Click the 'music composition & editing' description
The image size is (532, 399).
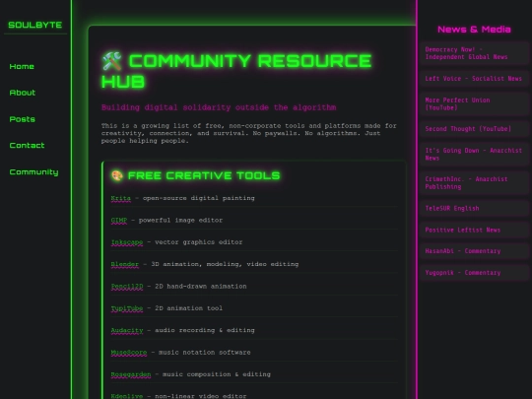pyautogui.click(x=217, y=374)
